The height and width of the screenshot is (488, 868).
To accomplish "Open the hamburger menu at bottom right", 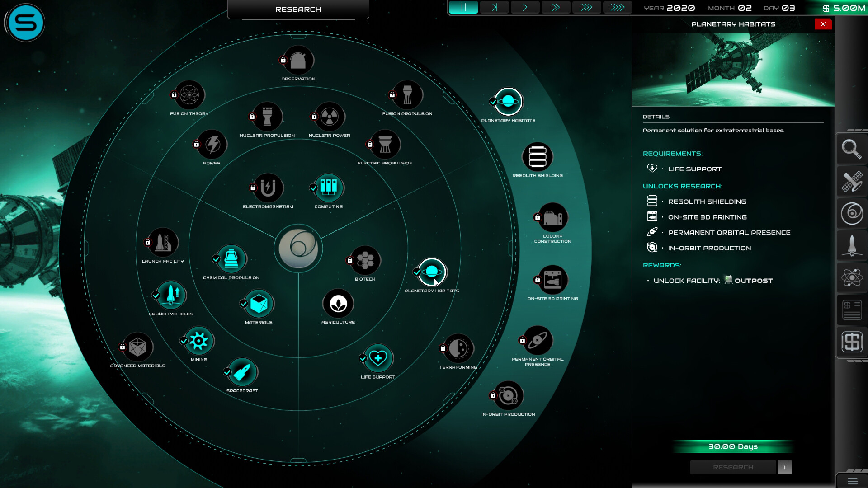I will 852,481.
